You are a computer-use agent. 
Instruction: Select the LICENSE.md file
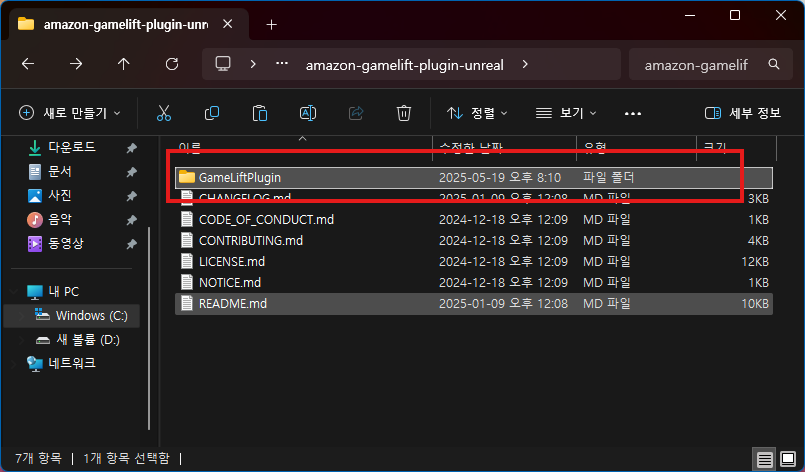tap(473, 262)
